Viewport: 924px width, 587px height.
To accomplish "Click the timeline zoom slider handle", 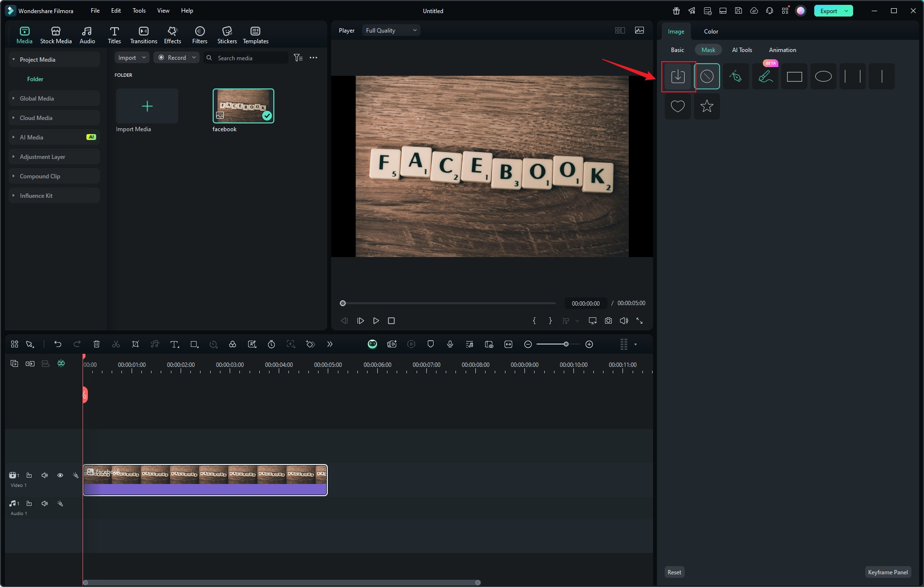I will click(x=566, y=344).
